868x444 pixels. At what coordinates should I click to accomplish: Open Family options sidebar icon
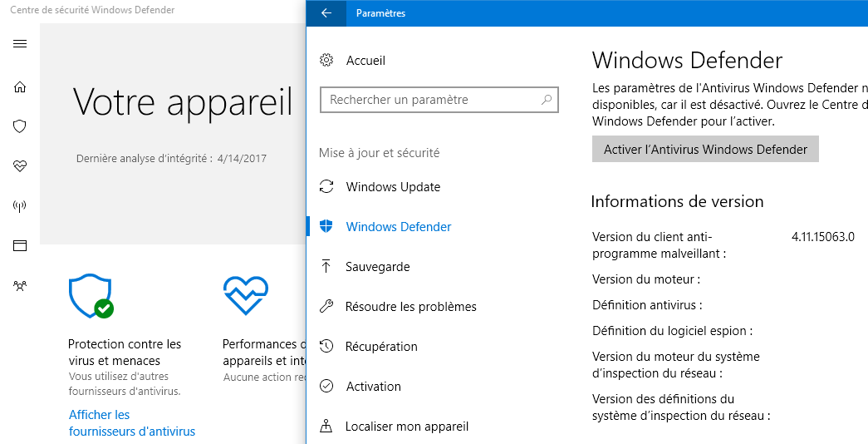pyautogui.click(x=20, y=286)
